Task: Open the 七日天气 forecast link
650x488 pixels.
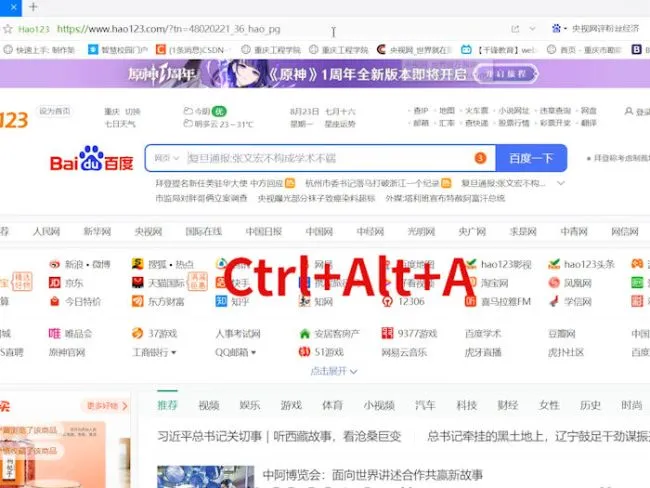Action: [120, 124]
